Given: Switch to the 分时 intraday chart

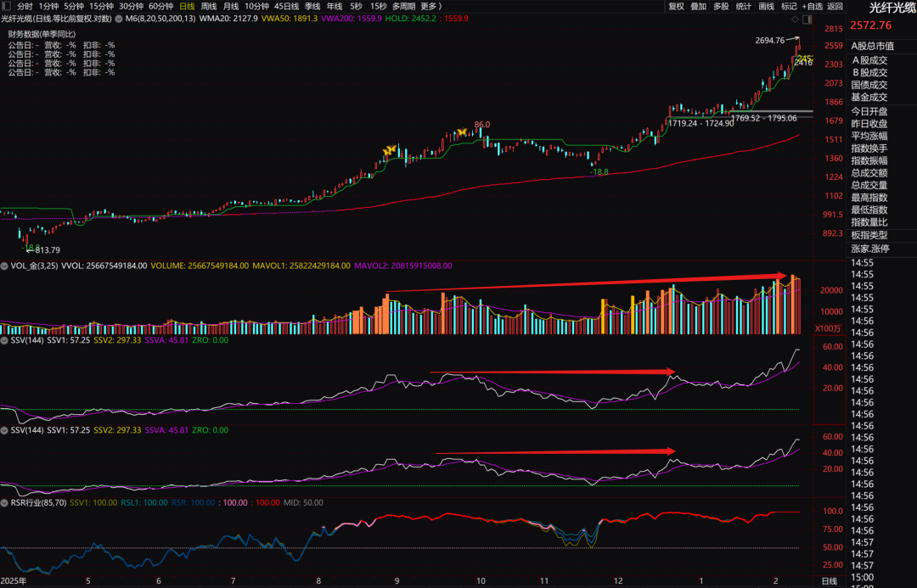Looking at the screenshot, I should 25,6.
